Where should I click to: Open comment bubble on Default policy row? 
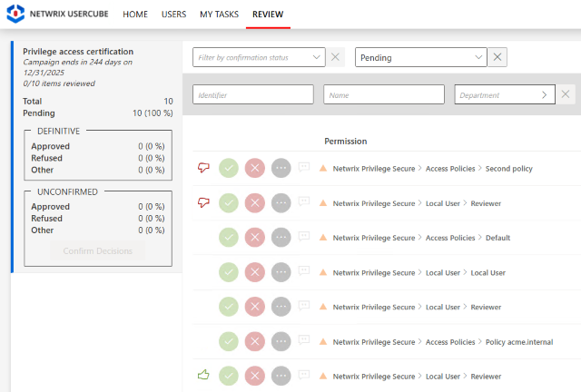pos(304,236)
